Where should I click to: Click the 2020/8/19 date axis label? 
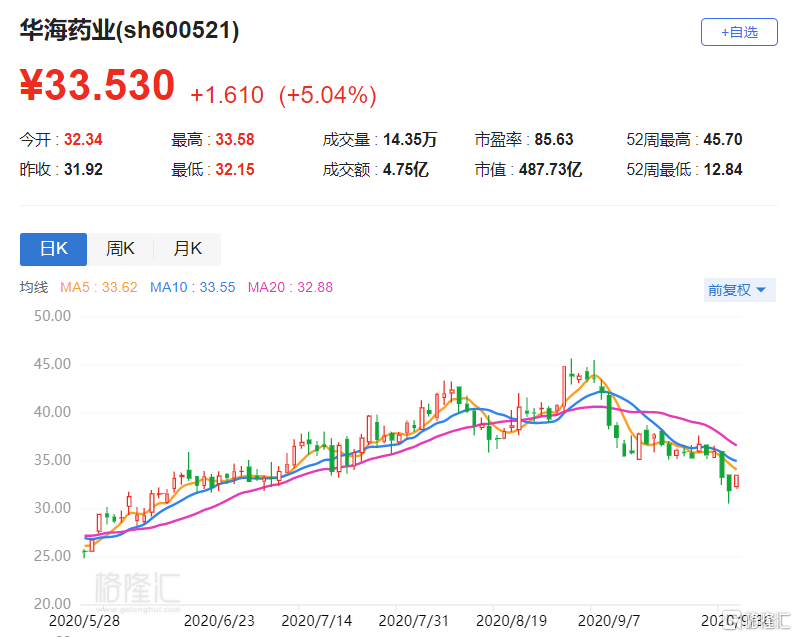click(511, 621)
